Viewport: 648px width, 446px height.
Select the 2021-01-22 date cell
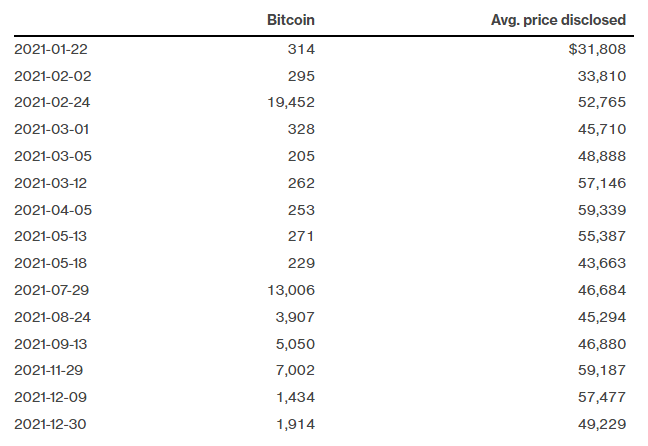(49, 48)
